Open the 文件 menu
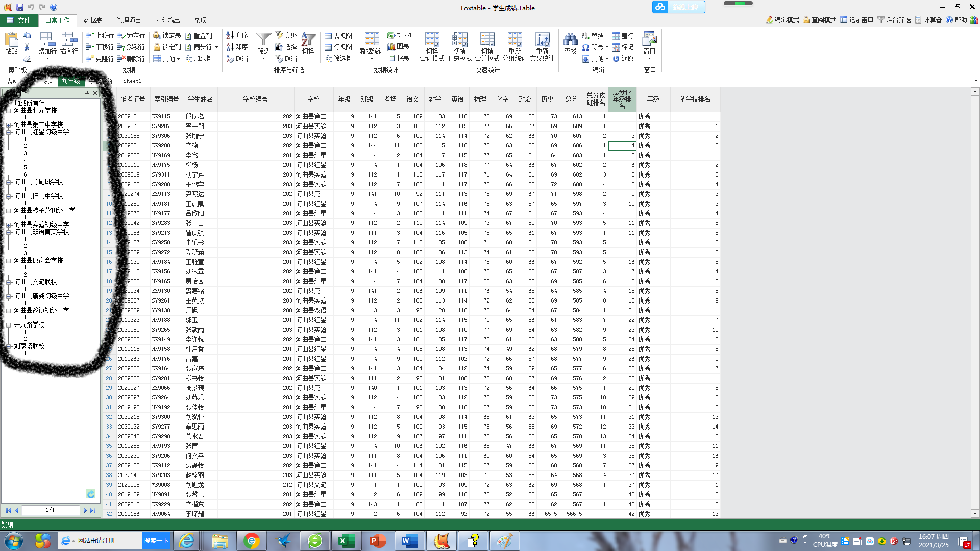The image size is (980, 551). click(x=19, y=20)
